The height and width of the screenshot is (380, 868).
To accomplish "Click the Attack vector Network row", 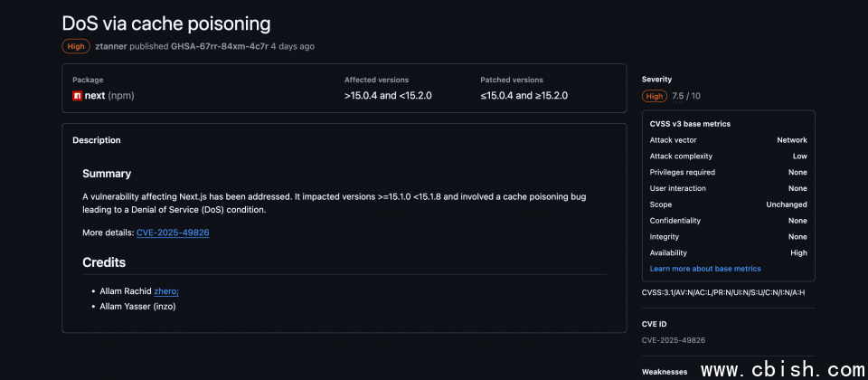I will 729,140.
